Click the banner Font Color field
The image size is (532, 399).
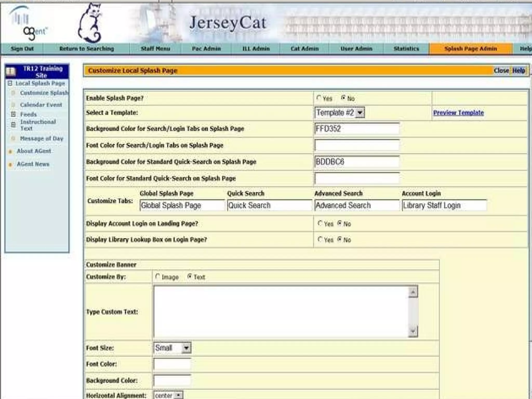(x=172, y=364)
